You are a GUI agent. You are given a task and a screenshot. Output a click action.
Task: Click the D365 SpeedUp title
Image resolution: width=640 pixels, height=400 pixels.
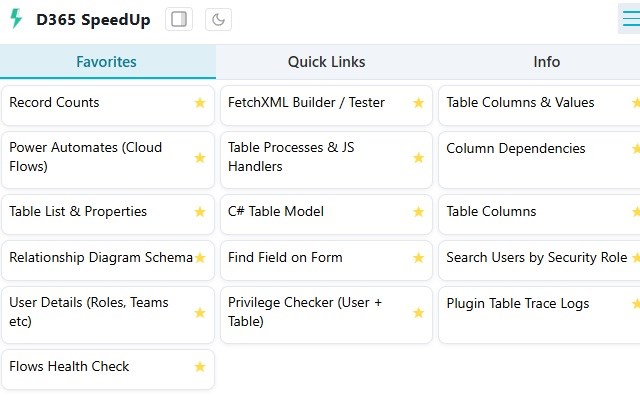[x=93, y=20]
